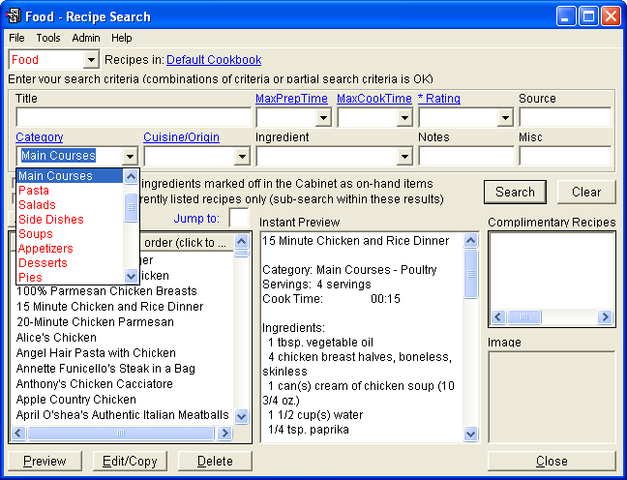Viewport: 627px width, 480px height.
Task: Select Alice's Chicken in the recipe list
Action: coord(55,338)
